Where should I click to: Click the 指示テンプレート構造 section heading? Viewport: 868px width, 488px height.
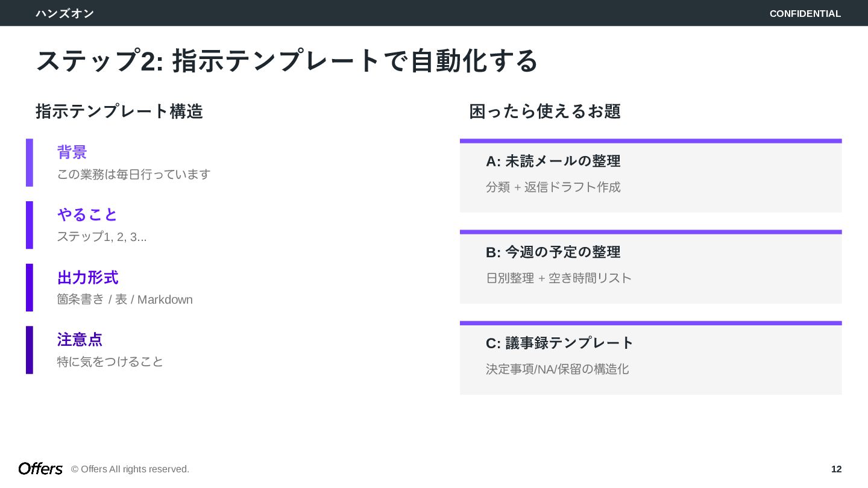pos(119,111)
